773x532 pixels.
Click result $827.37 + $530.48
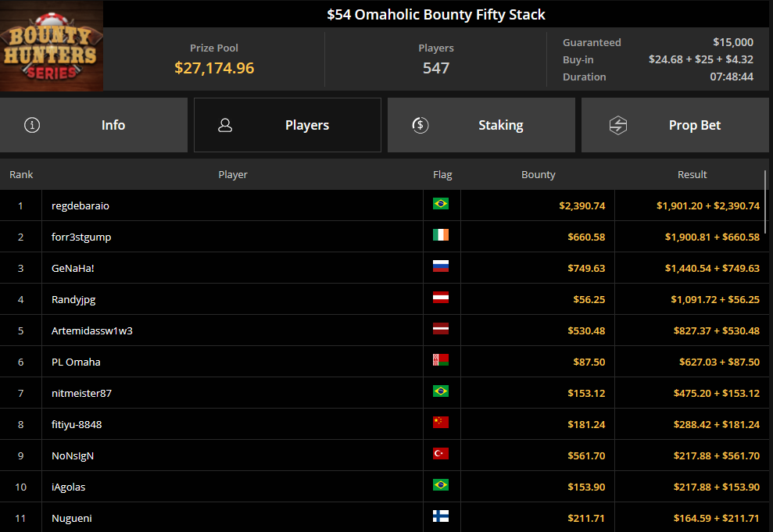[717, 330]
